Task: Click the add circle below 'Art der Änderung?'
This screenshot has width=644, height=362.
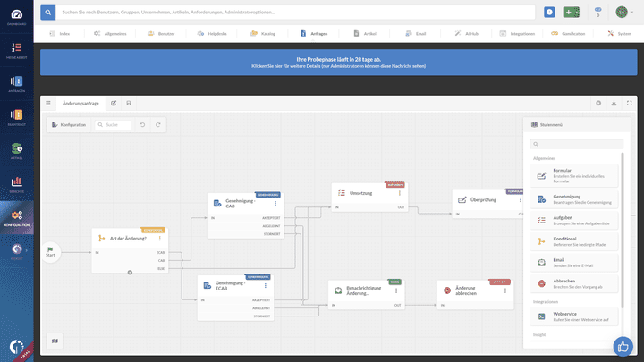Action: click(x=130, y=273)
